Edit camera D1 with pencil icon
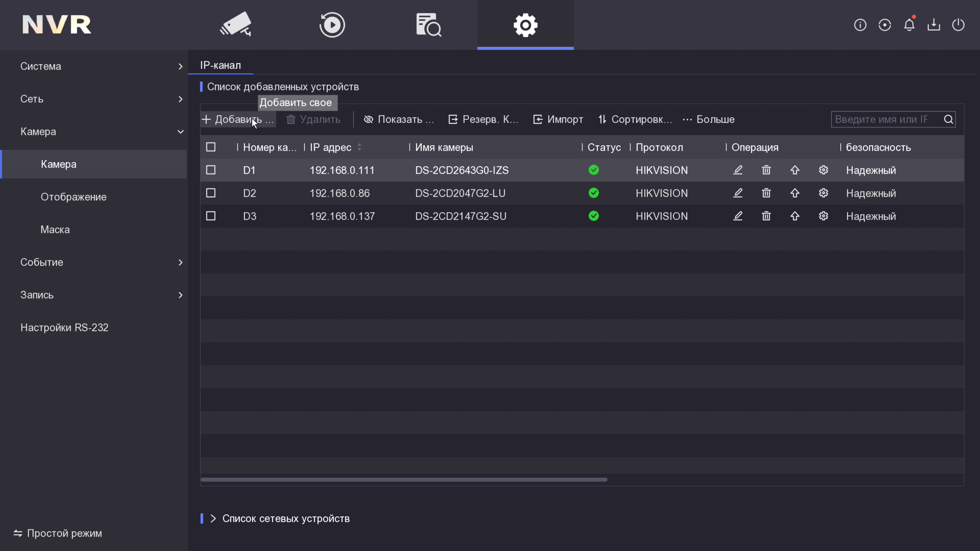980x551 pixels. (738, 170)
